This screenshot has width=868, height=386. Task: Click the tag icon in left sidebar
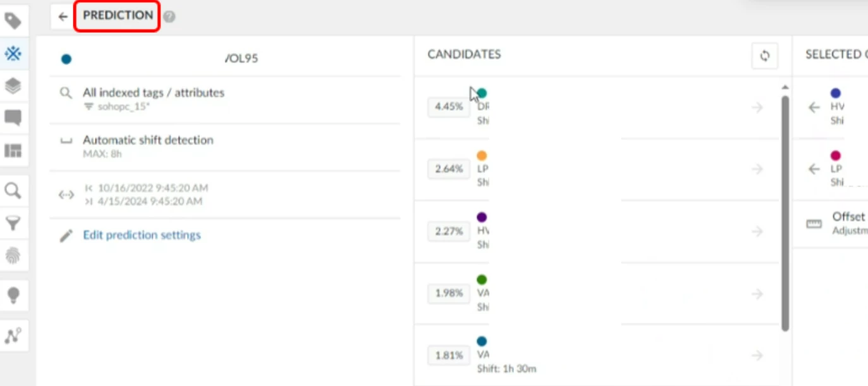pos(13,21)
